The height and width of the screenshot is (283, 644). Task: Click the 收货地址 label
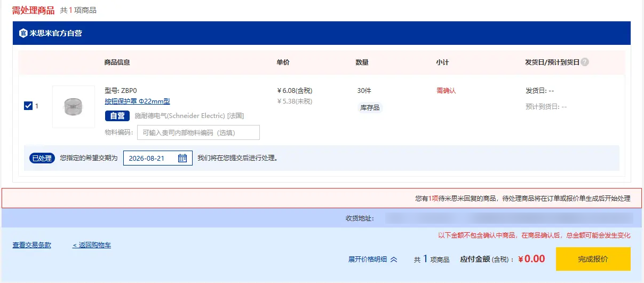click(x=360, y=218)
